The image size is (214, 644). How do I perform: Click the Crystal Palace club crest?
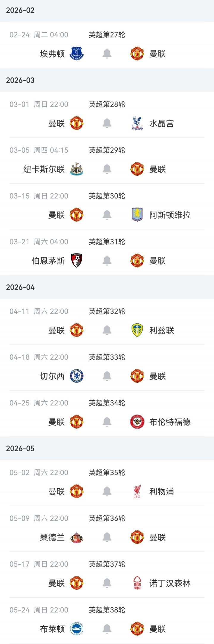tap(137, 123)
